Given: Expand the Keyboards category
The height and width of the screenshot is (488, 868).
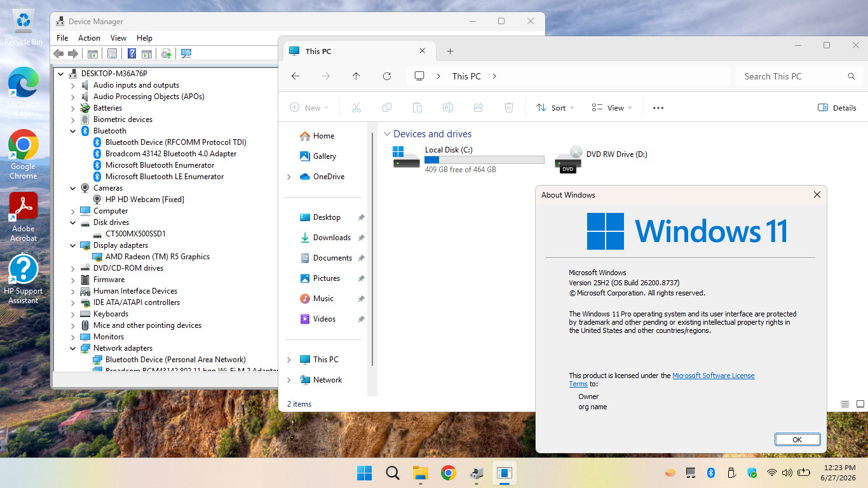Looking at the screenshot, I should [73, 314].
